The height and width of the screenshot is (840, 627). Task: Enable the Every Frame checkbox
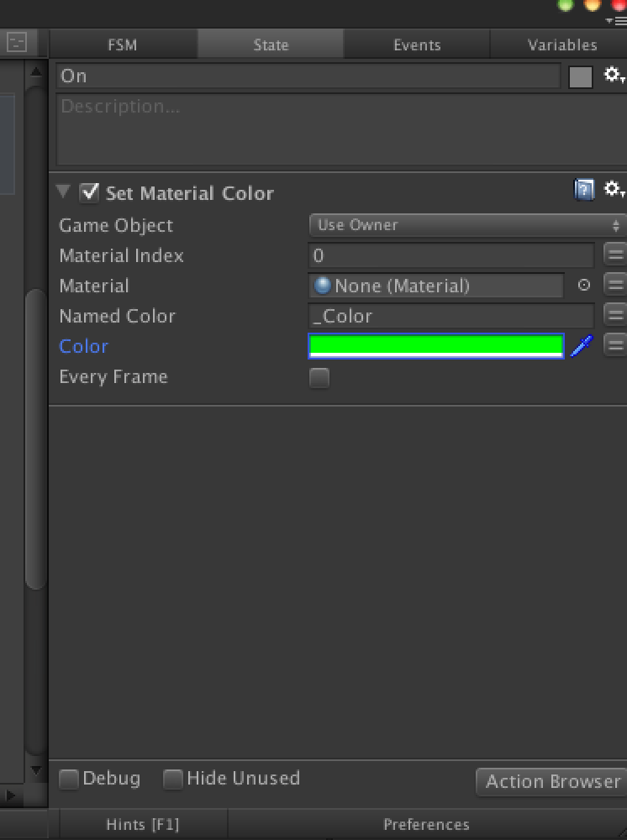319,378
